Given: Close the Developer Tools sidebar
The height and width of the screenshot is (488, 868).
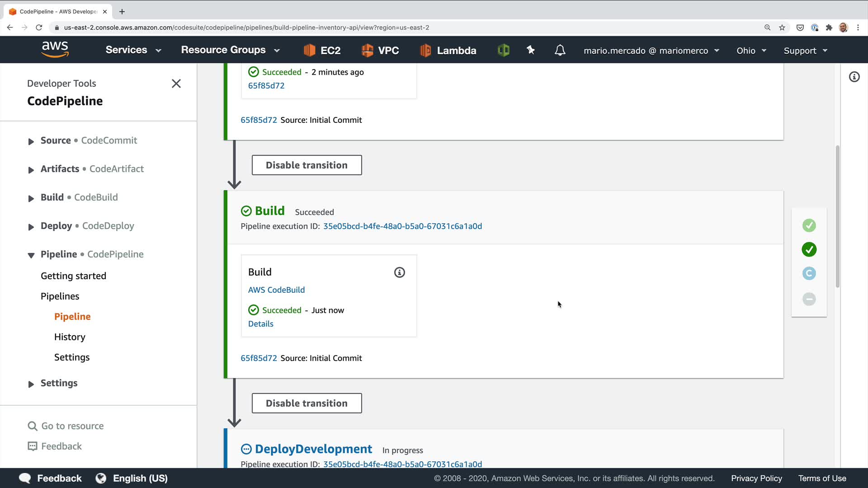Looking at the screenshot, I should tap(176, 84).
